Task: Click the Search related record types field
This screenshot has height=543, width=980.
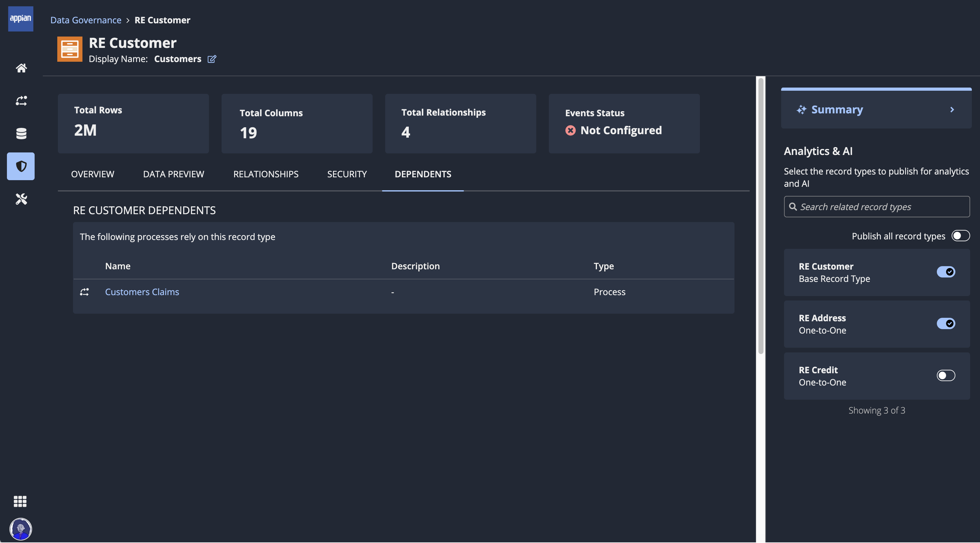Action: (876, 207)
